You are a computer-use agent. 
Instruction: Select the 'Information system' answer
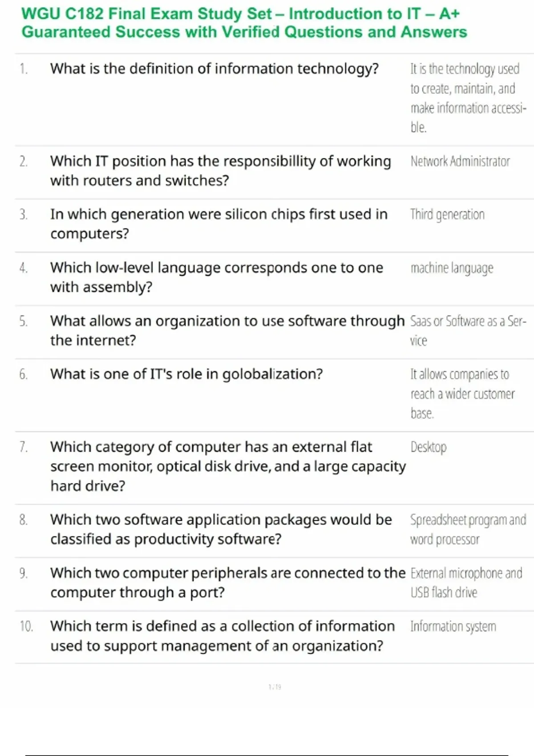coord(453,627)
